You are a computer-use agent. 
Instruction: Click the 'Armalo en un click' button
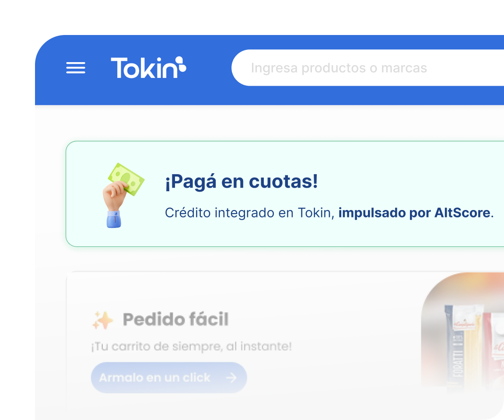tap(169, 378)
